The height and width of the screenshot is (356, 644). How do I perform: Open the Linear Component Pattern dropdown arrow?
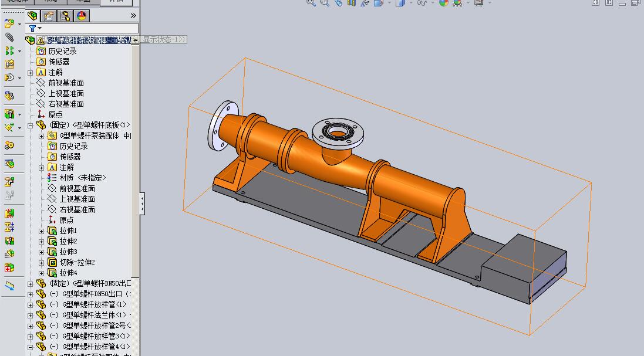tap(19, 51)
